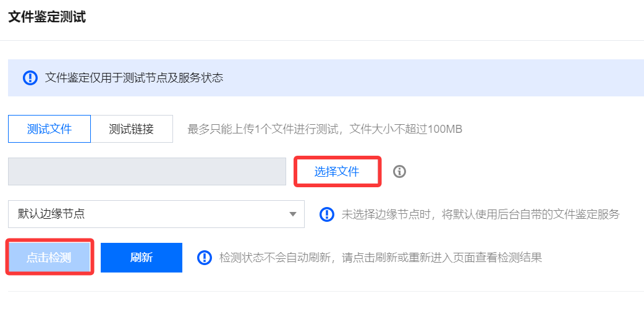The image size is (644, 317).
Task: Open the 默认边缘节点 dropdown
Action: coord(148,214)
